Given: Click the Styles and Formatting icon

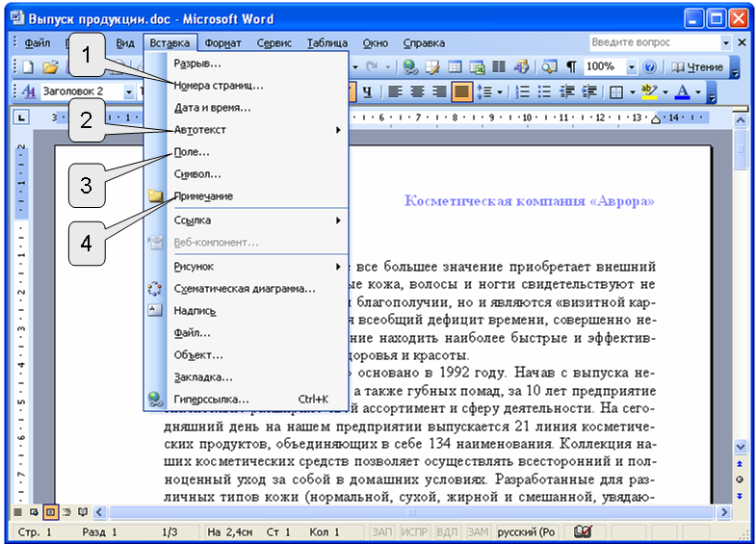Looking at the screenshot, I should tap(29, 91).
